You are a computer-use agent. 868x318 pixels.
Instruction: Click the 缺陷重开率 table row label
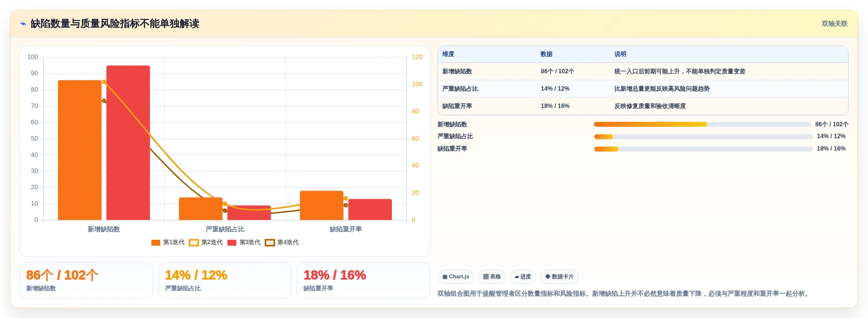click(457, 106)
